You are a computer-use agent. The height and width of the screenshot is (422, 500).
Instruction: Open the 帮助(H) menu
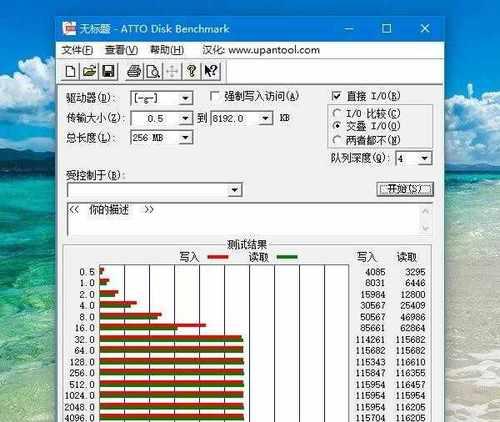(x=167, y=50)
